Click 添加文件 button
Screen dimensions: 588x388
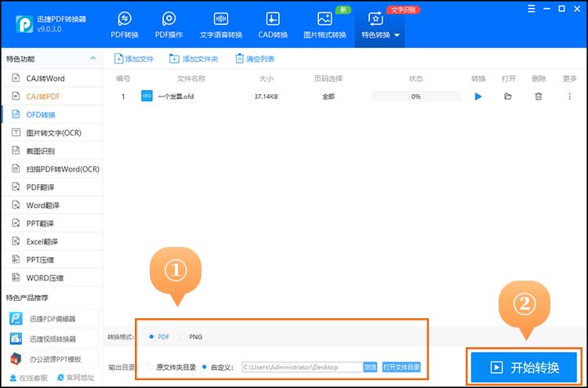[134, 59]
